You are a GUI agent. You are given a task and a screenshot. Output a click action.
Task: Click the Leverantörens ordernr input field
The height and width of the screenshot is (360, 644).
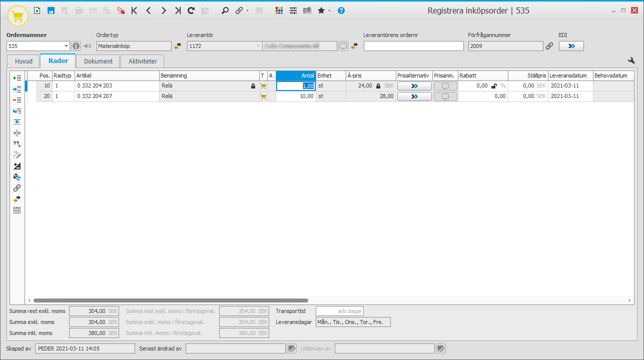(413, 46)
